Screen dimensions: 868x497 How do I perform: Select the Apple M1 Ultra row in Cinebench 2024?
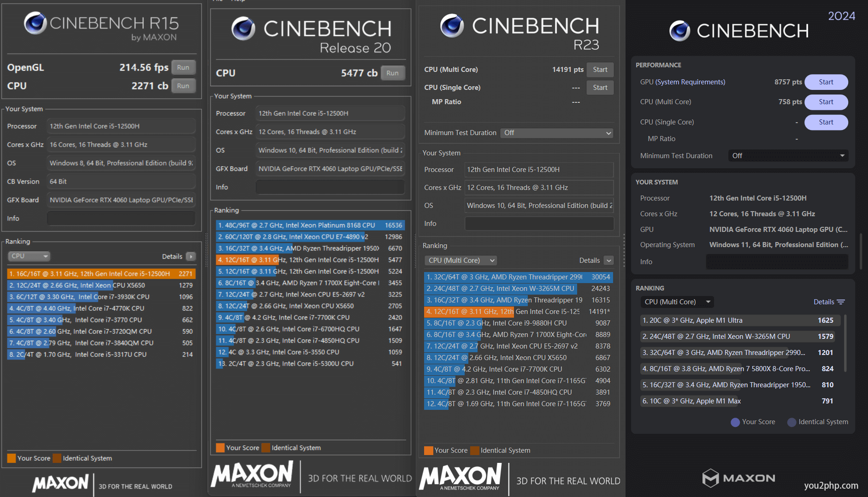click(740, 320)
